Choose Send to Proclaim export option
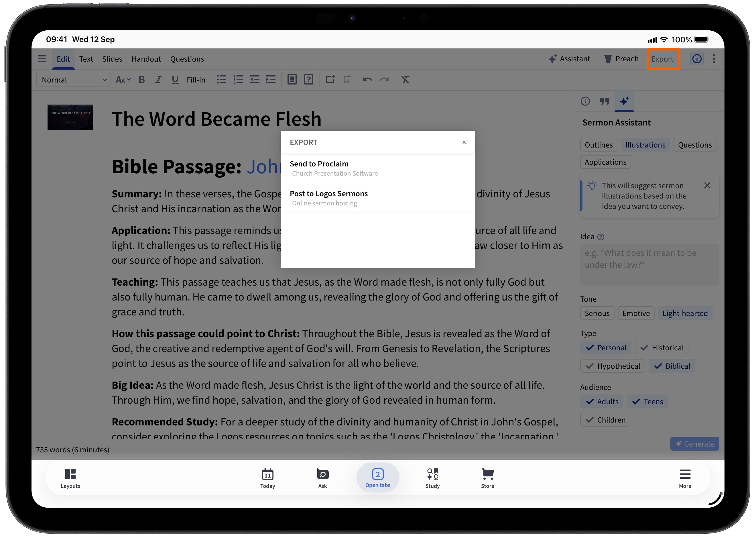Screen dimensions: 756x538 [x=377, y=168]
